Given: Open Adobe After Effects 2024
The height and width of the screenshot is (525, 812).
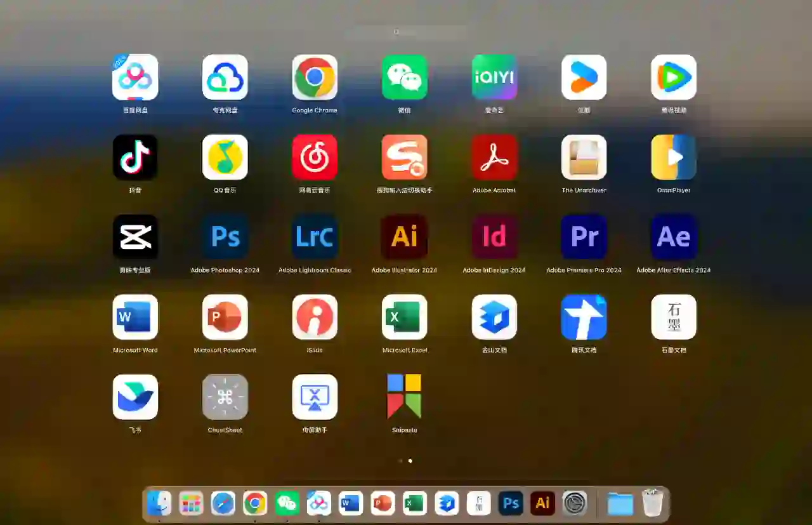Looking at the screenshot, I should 673,237.
